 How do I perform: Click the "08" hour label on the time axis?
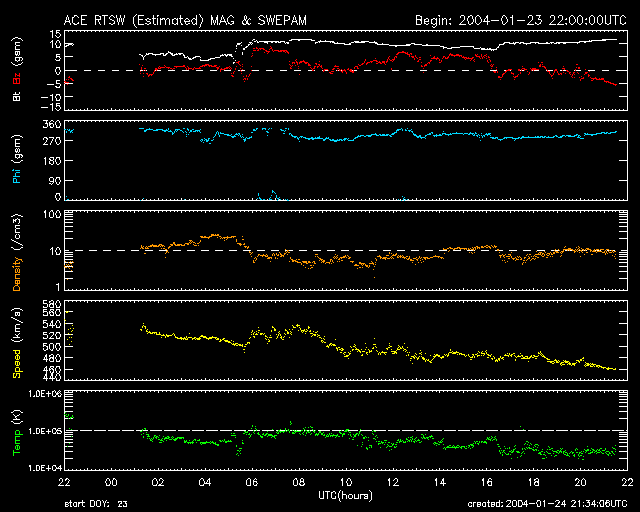pos(299,483)
